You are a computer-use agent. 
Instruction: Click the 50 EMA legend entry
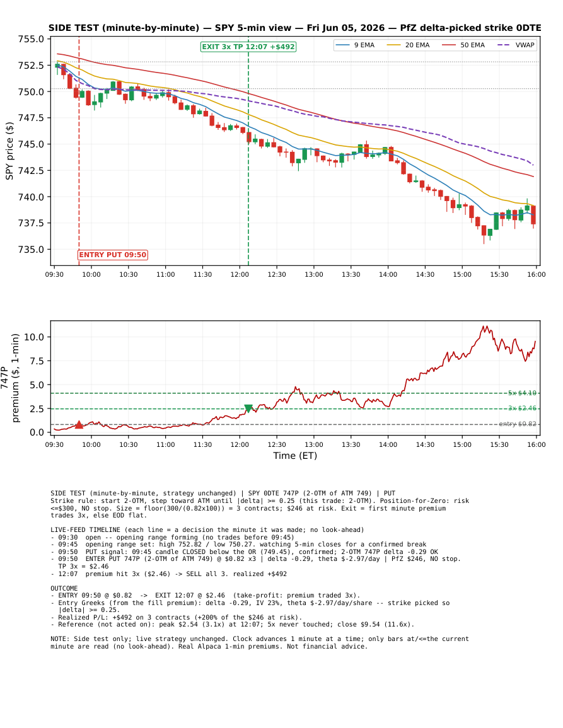coord(463,45)
